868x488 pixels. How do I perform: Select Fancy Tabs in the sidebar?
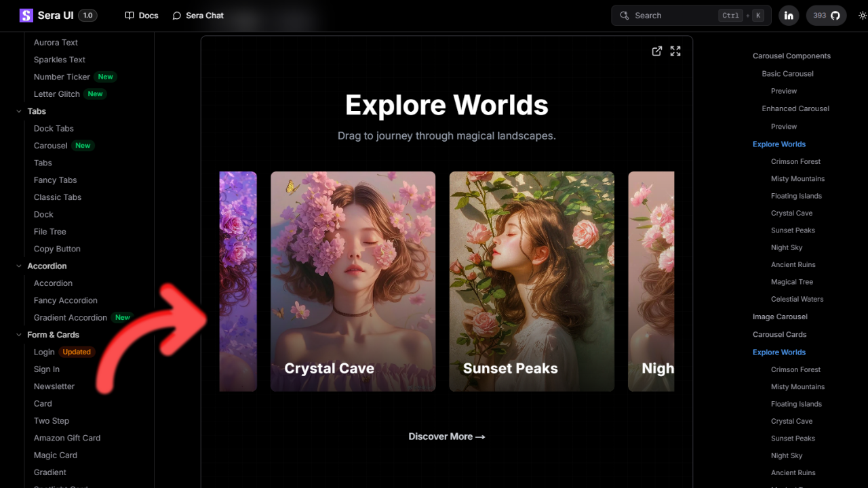[56, 180]
